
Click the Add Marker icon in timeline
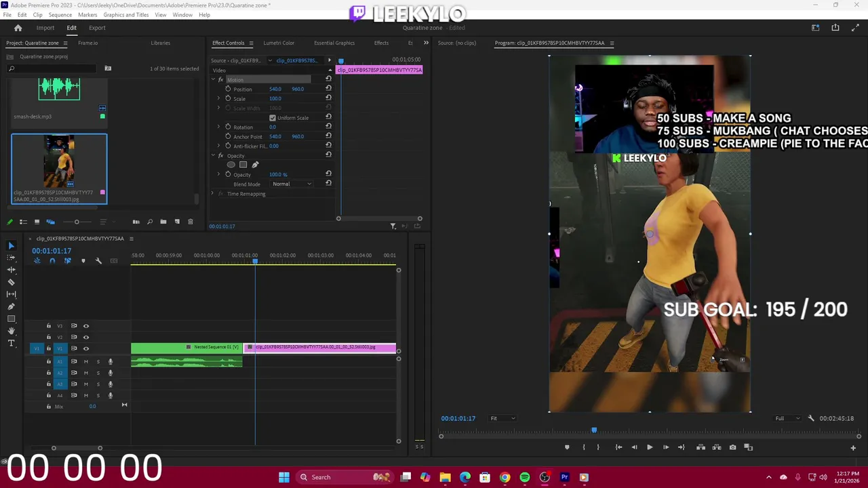[83, 261]
